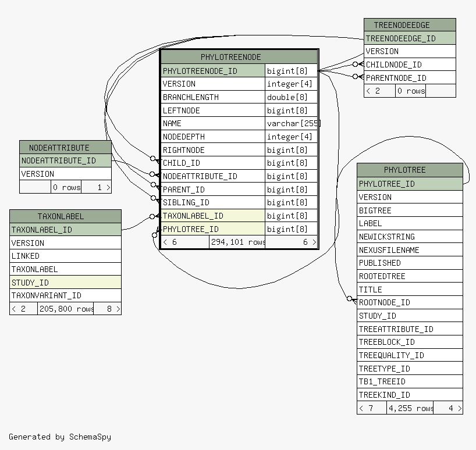Open the NODEATTRIBUTE table header

click(65, 147)
